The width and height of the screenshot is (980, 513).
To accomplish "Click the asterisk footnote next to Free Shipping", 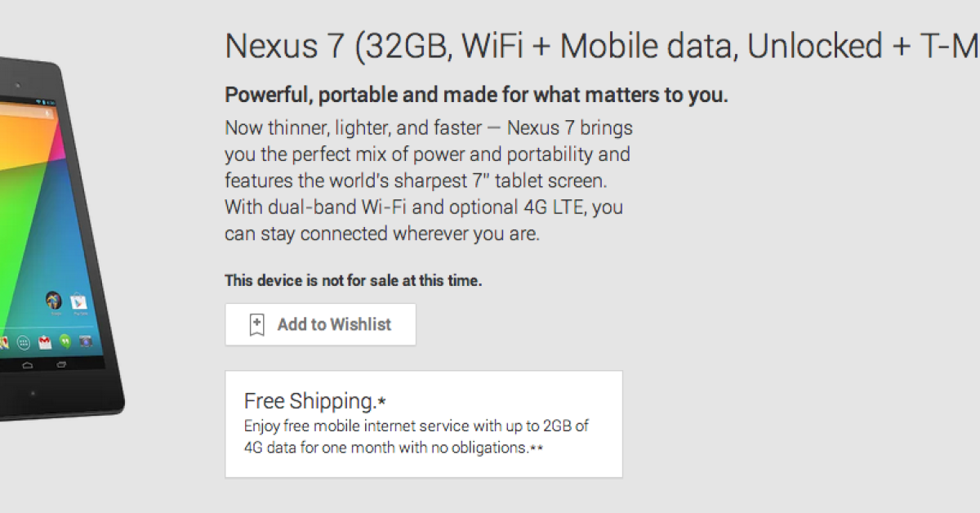I will 381,401.
